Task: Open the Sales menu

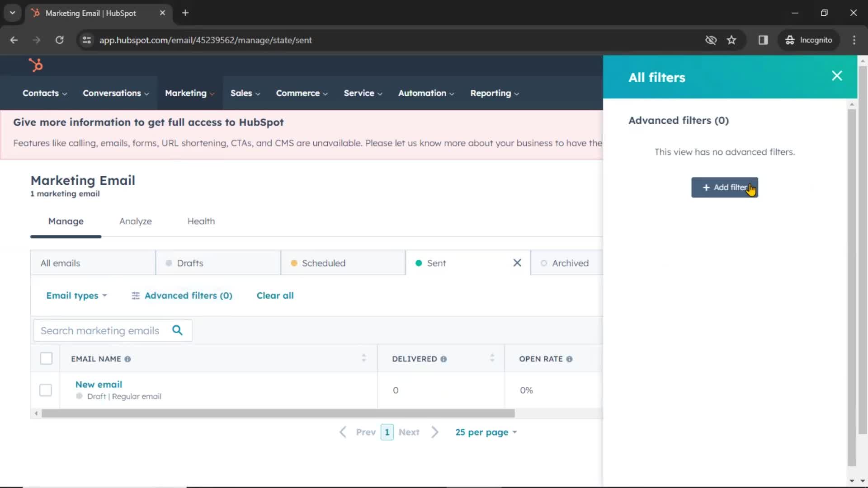Action: [x=245, y=93]
